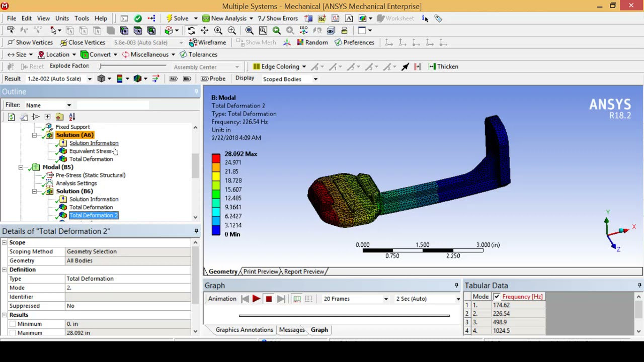Screen dimensions: 644x362
Task: Select Pre-Stress (Static Structural) item
Action: point(91,175)
